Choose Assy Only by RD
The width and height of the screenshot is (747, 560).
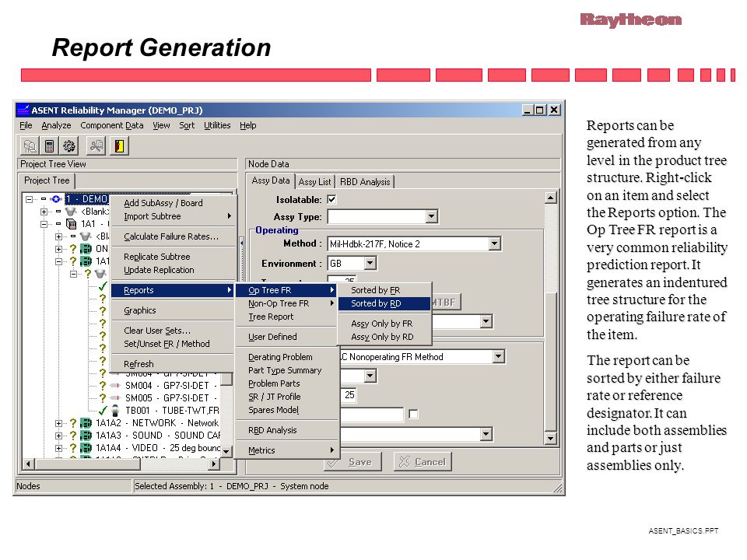tap(384, 337)
